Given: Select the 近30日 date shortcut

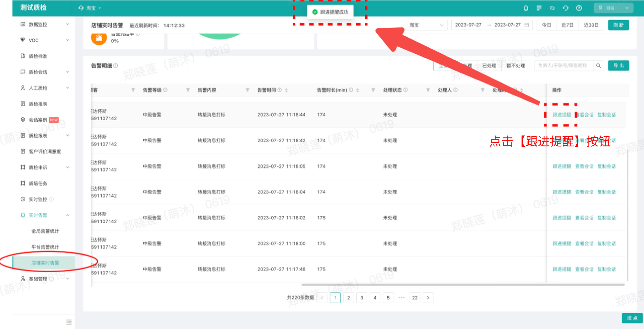Looking at the screenshot, I should pos(591,25).
